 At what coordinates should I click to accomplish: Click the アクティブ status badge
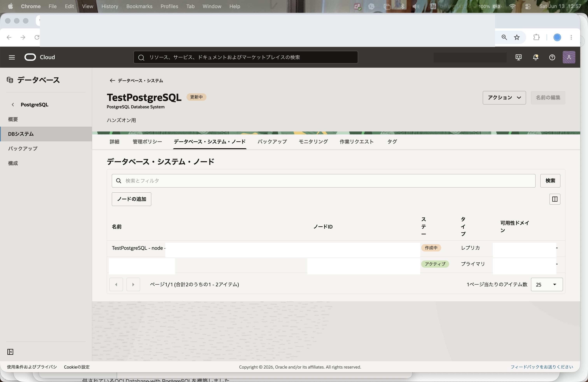pyautogui.click(x=435, y=264)
